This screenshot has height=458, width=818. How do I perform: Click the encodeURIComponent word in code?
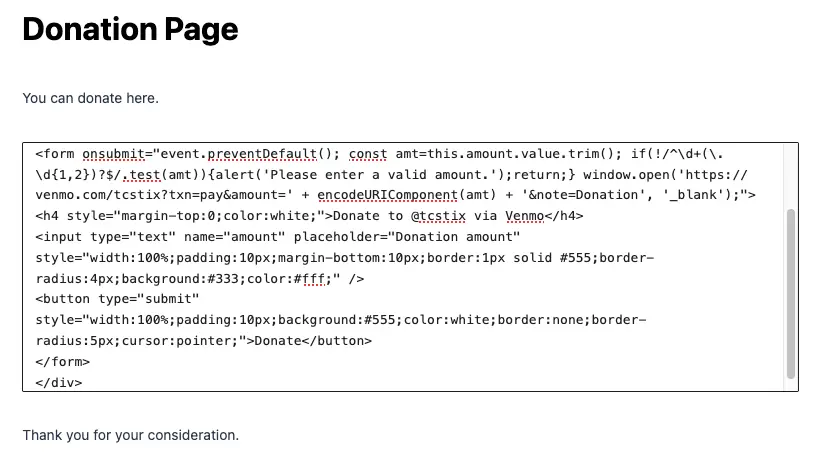point(387,195)
